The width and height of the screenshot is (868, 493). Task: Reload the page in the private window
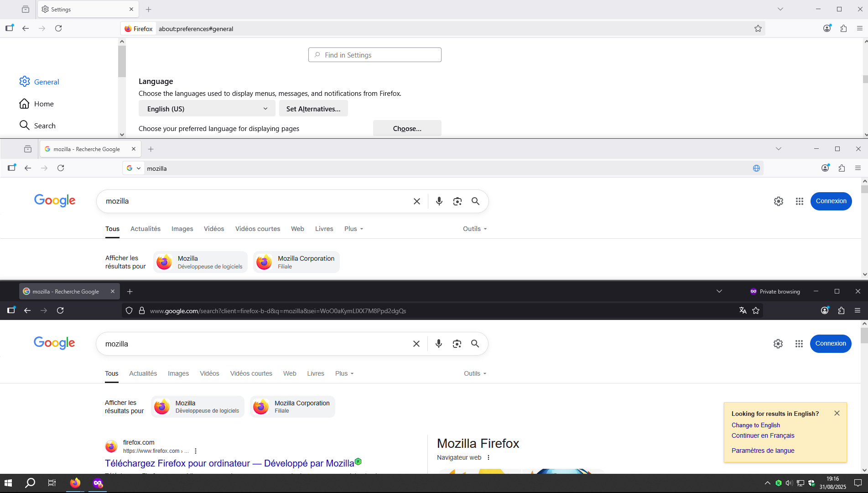click(60, 310)
